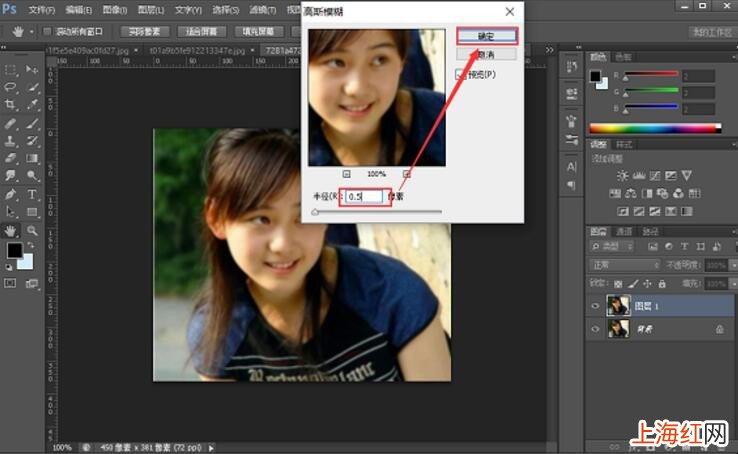Select the Horizontal Type tool
The width and height of the screenshot is (738, 454).
32,194
